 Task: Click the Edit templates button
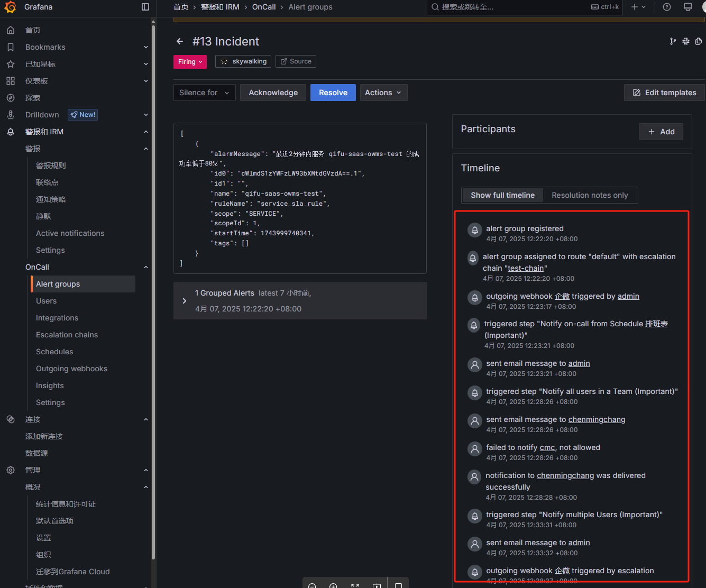pyautogui.click(x=664, y=93)
